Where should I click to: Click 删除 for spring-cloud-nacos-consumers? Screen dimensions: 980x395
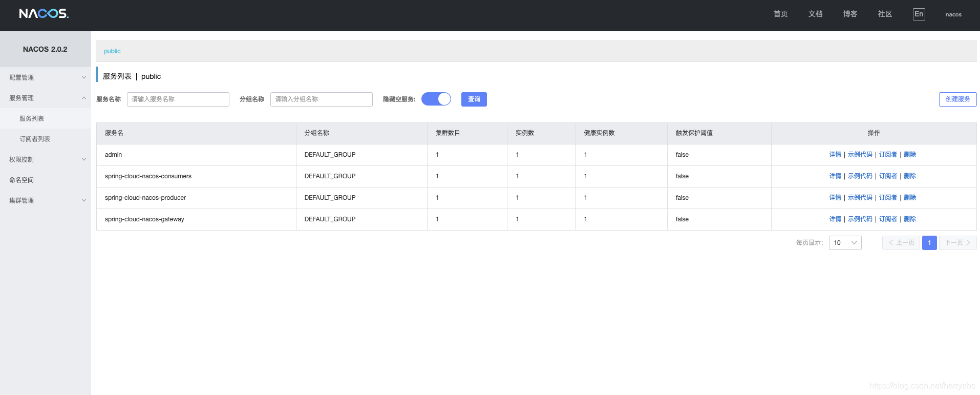point(910,176)
